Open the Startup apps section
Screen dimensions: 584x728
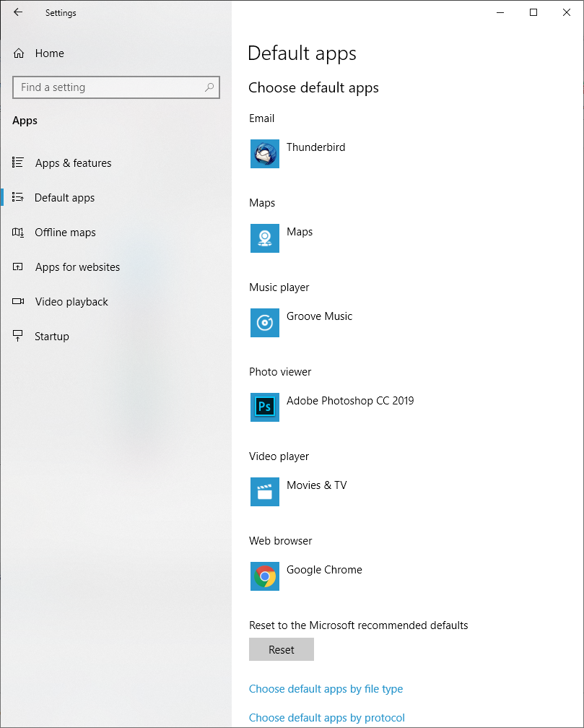52,337
